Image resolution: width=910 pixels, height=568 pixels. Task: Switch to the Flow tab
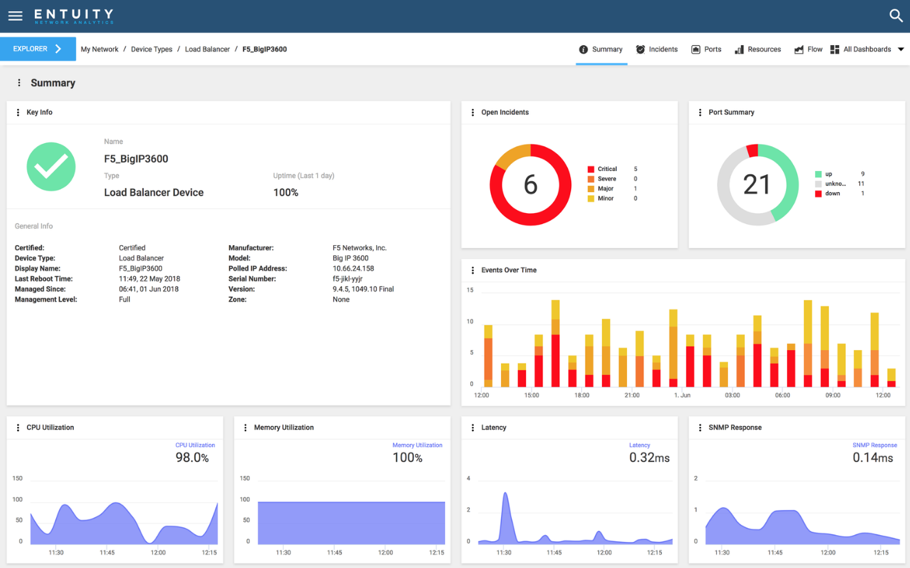tap(808, 49)
